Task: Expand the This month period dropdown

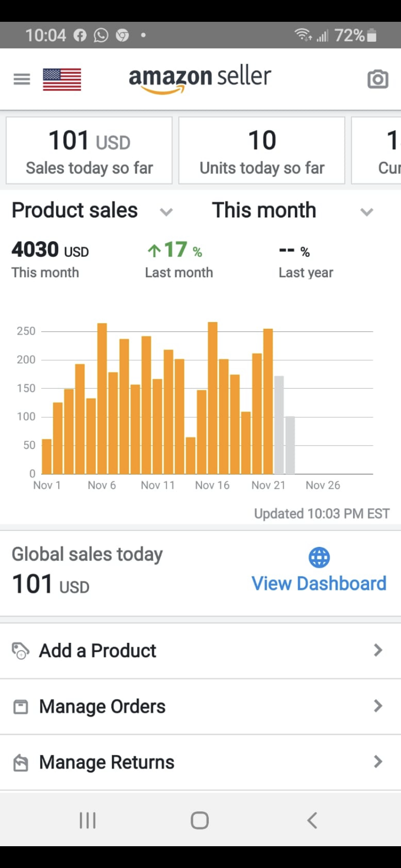Action: pyautogui.click(x=367, y=212)
